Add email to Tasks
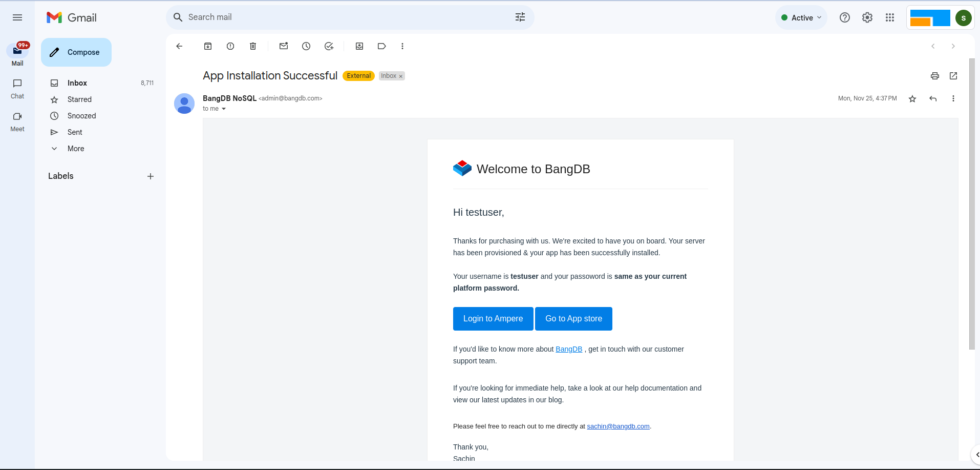The width and height of the screenshot is (980, 470). point(329,46)
